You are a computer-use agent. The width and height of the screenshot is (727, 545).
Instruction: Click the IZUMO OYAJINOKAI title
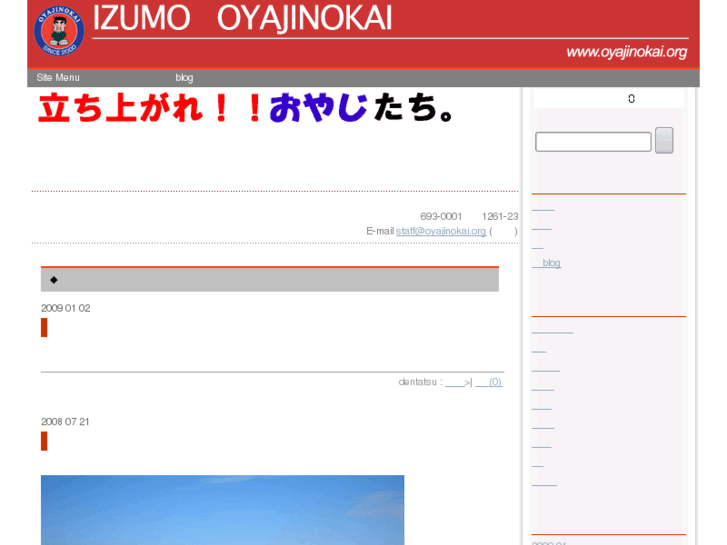point(242,19)
